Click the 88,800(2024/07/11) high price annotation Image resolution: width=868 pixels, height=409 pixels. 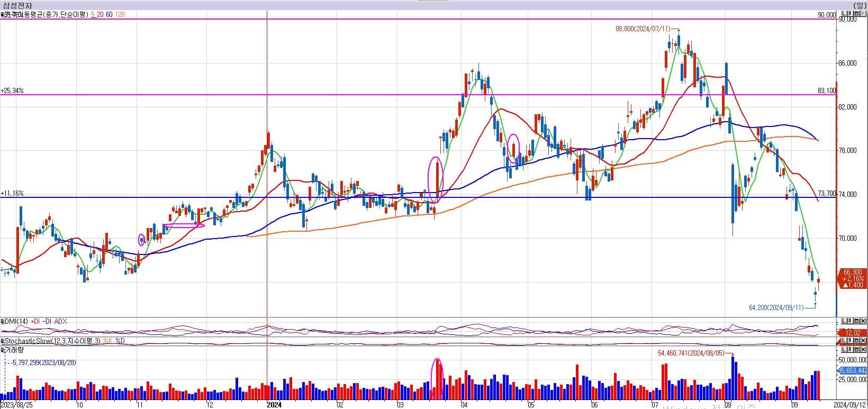coord(643,30)
